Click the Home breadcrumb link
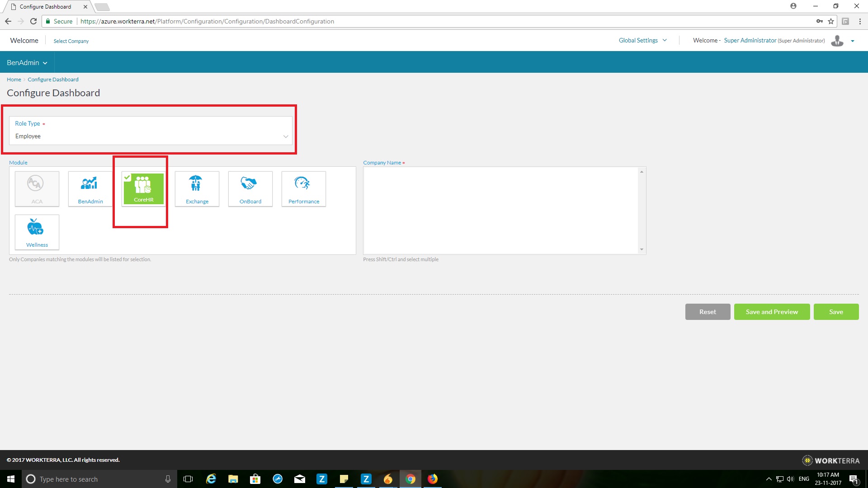The height and width of the screenshot is (488, 868). pos(14,80)
